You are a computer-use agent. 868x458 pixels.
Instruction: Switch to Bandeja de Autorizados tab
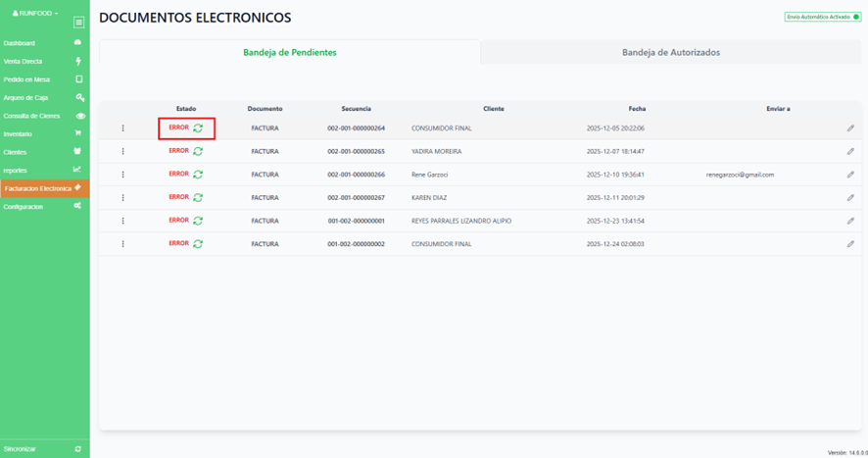pyautogui.click(x=671, y=52)
